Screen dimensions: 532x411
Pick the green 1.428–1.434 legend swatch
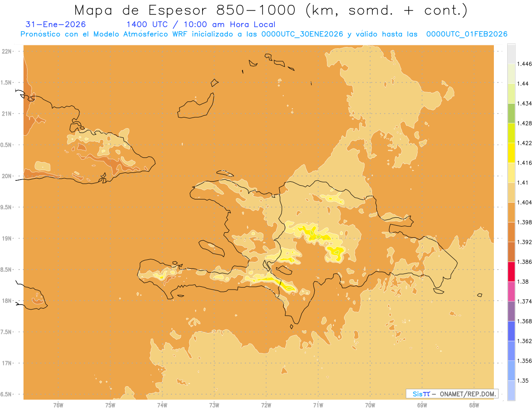(511, 113)
